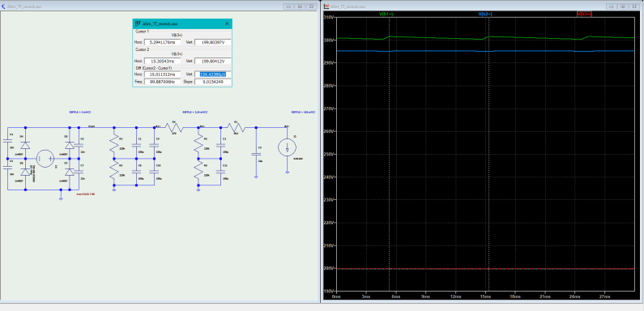Click the highlighted Diff Vert value field
644x311 pixels.
212,75
